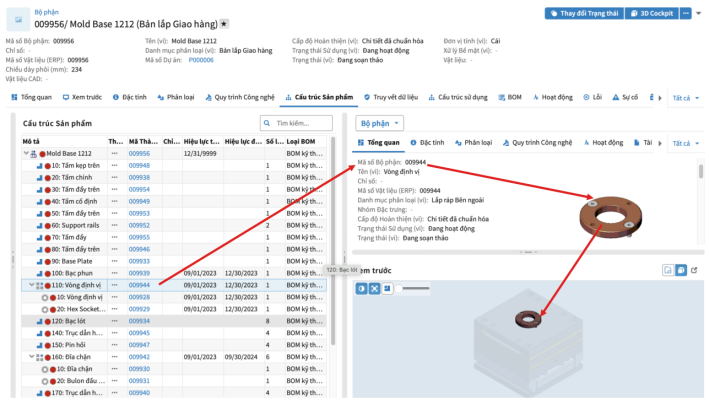This screenshot has width=709, height=400.
Task: Open the P000006 project link
Action: coord(201,59)
